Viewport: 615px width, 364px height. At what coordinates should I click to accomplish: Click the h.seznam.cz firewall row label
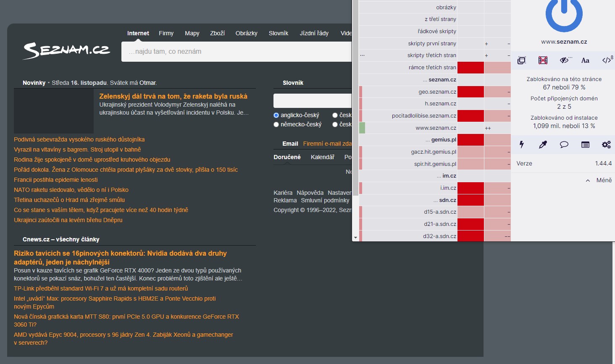pyautogui.click(x=440, y=104)
